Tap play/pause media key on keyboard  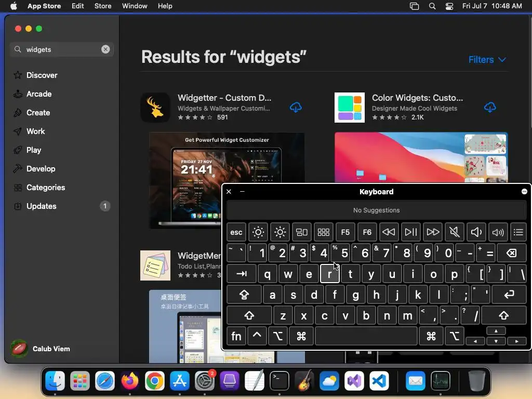411,232
